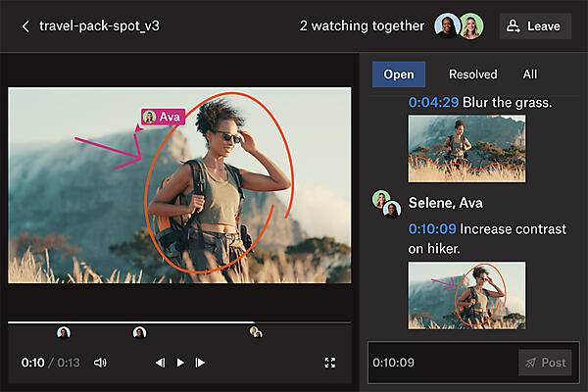Screen dimensions: 588x392
Task: Step forward one frame
Action: click(200, 363)
